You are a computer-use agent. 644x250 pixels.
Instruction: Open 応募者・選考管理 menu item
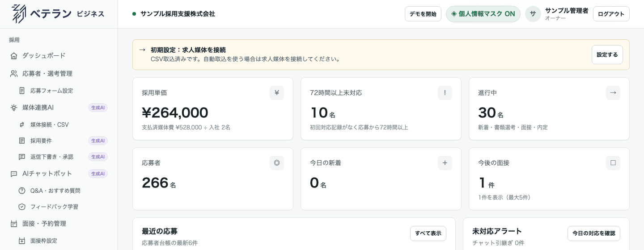(x=59, y=74)
